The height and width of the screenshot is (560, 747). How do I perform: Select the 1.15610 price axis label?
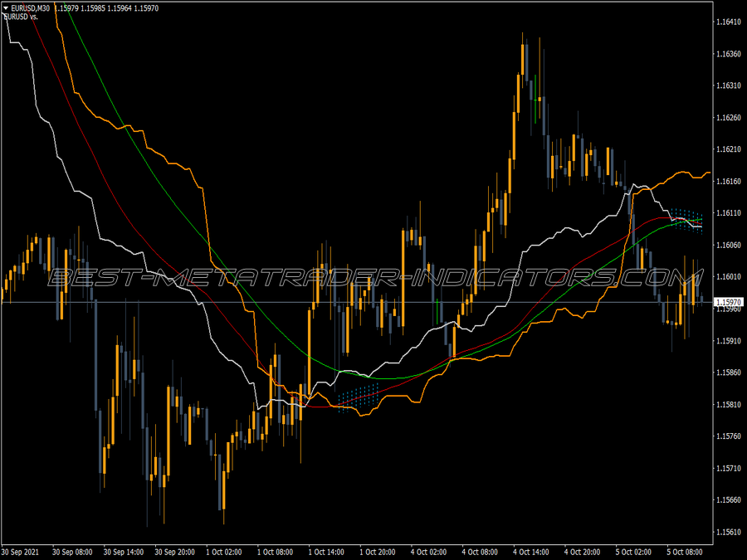point(729,532)
